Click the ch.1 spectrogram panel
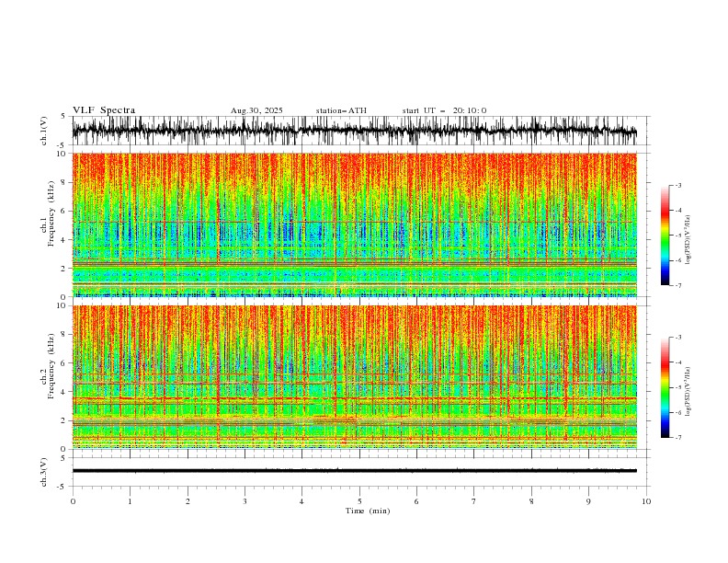The image size is (728, 563). tap(354, 224)
